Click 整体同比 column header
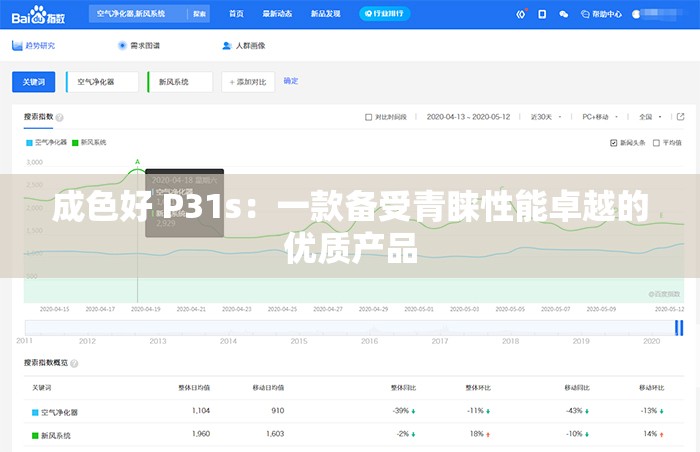The image size is (700, 452). [404, 388]
